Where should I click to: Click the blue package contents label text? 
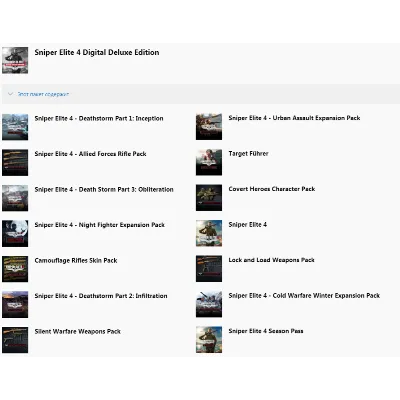pyautogui.click(x=43, y=94)
